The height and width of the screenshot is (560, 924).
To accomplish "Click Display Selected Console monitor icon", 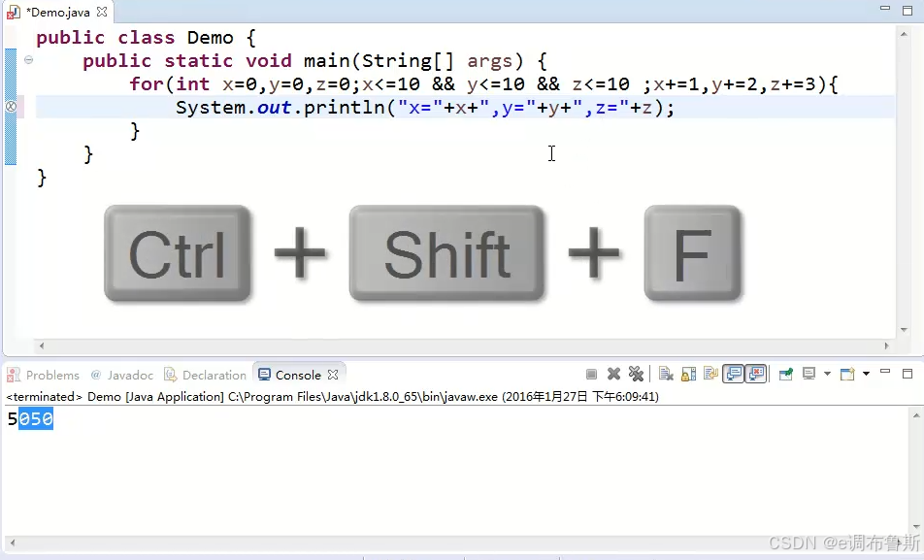I will (809, 375).
